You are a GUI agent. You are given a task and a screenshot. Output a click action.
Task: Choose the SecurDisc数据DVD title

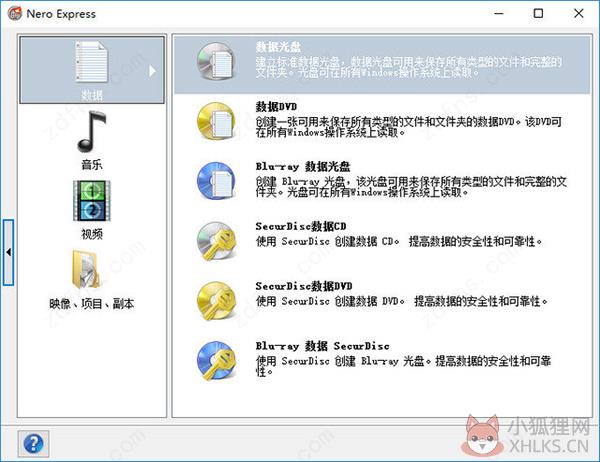click(x=304, y=286)
